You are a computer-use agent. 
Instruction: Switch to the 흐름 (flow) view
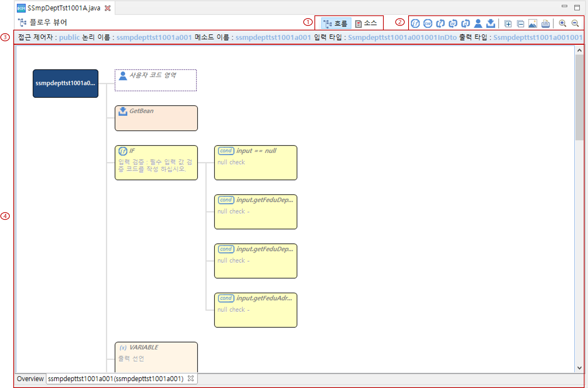(336, 23)
